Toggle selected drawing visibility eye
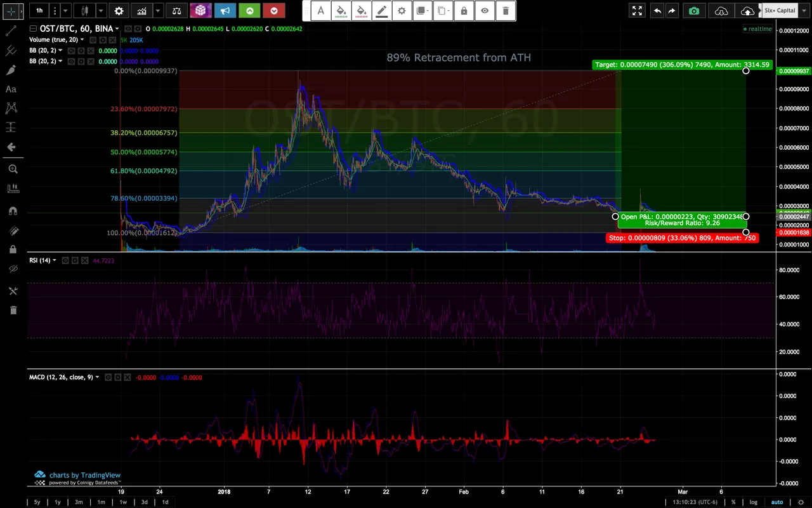812x508 pixels. (485, 11)
